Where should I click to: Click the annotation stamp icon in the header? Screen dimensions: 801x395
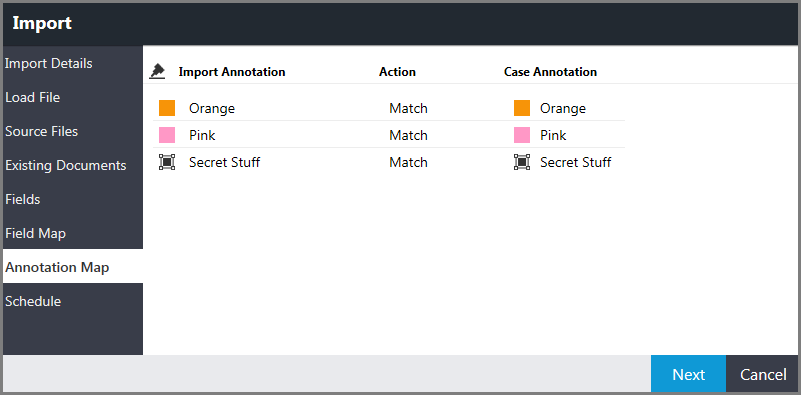click(157, 72)
